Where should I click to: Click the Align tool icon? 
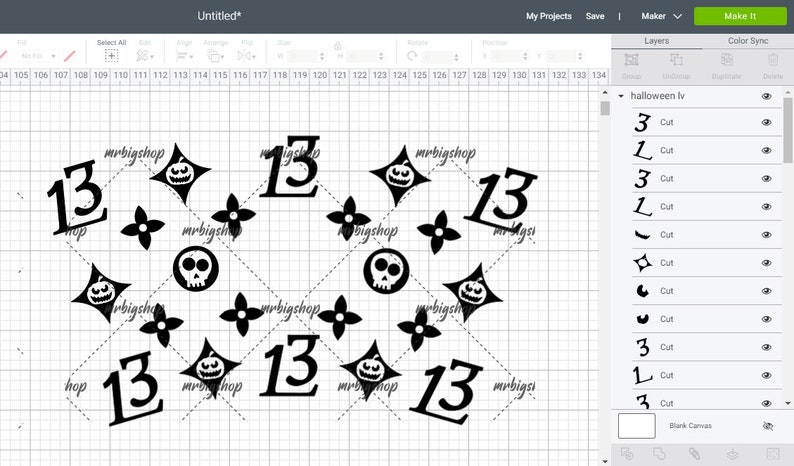tap(182, 56)
